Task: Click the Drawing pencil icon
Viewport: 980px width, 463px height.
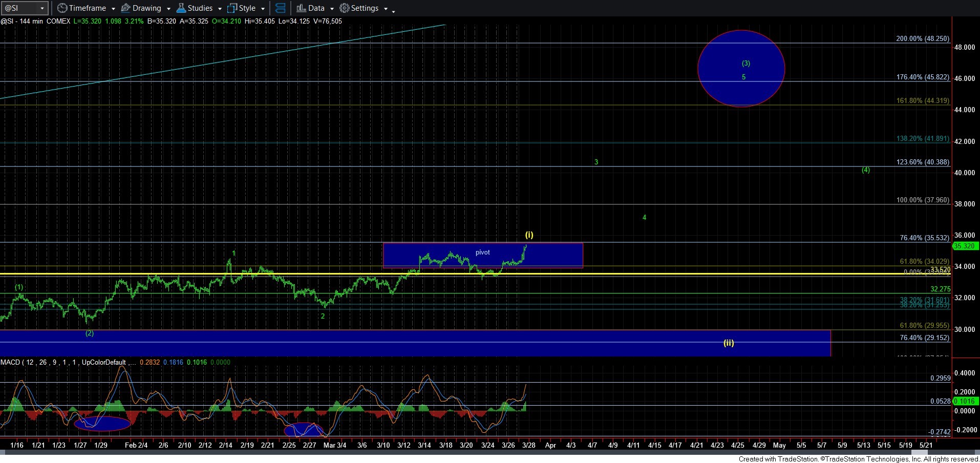Action: [x=125, y=8]
